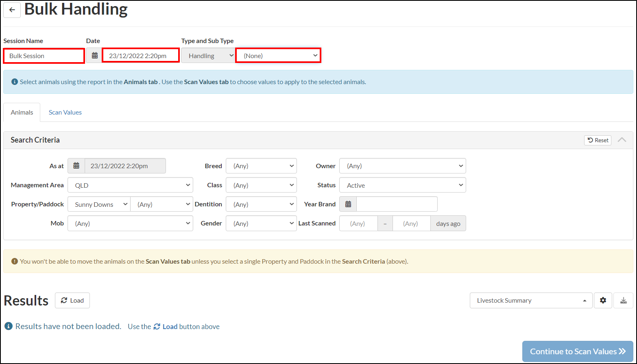
Task: Open the session Date calendar picker
Action: 94,55
